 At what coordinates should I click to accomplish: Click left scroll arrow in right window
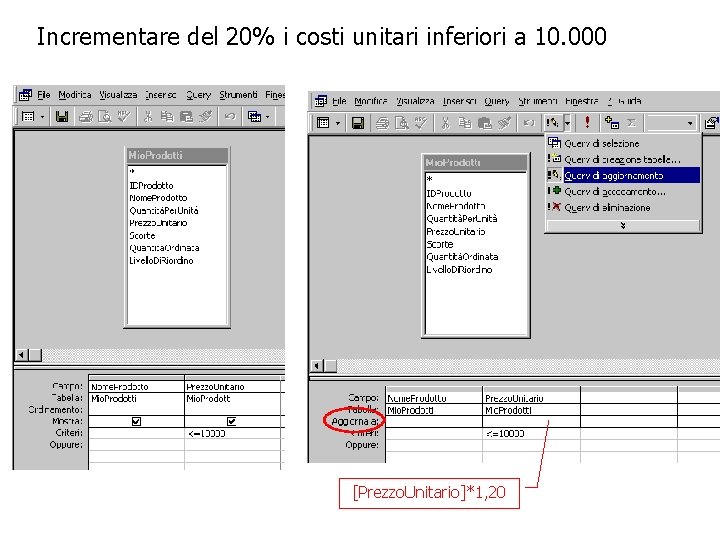click(317, 366)
